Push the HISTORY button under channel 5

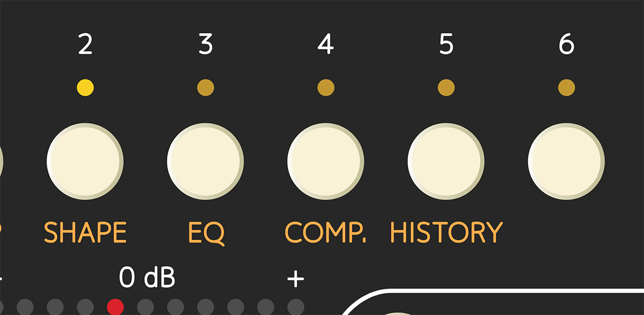[x=446, y=161]
